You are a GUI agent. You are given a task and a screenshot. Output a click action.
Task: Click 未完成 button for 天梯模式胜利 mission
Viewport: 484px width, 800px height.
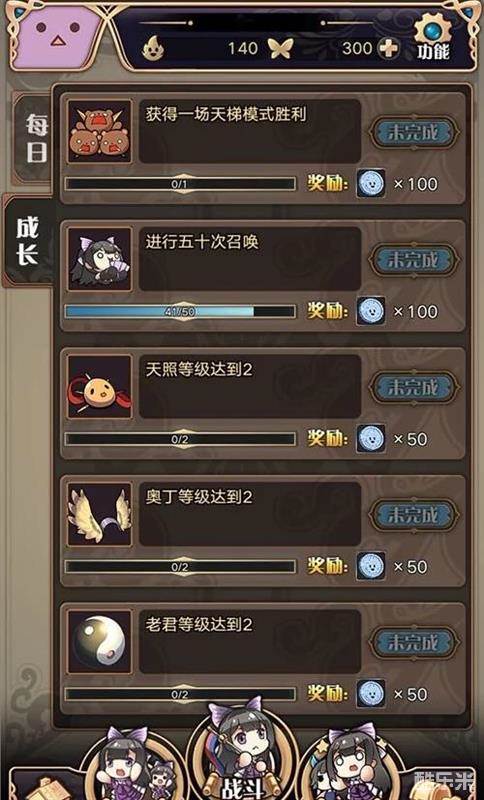pyautogui.click(x=414, y=132)
